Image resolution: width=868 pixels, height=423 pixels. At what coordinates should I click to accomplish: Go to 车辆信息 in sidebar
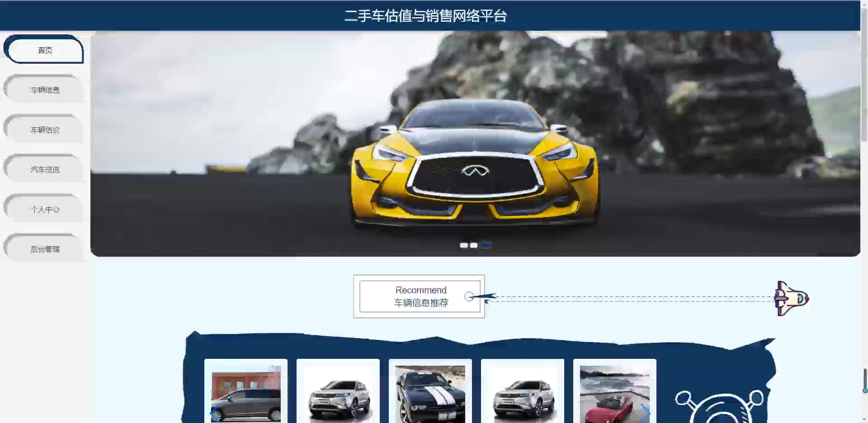pos(44,89)
